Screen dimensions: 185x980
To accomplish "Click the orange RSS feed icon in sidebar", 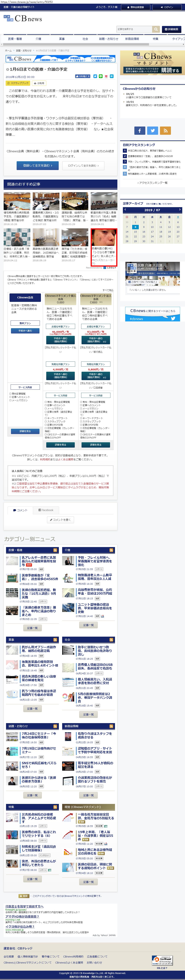I will coord(165,131).
